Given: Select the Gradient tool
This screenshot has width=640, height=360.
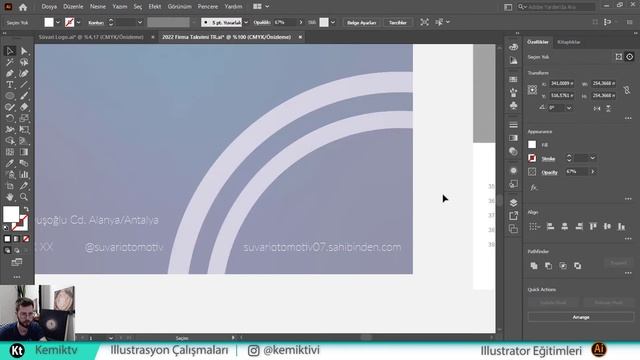Looking at the screenshot, I should click(x=24, y=152).
